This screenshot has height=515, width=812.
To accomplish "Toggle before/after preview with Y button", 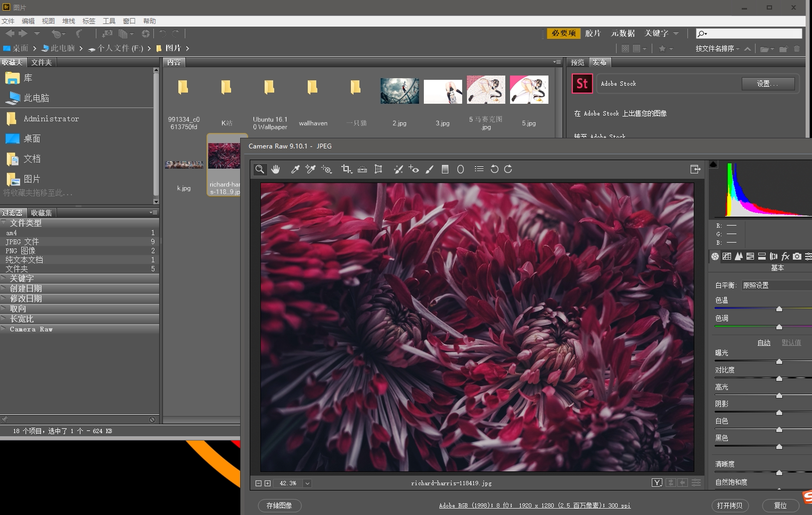I will [657, 483].
